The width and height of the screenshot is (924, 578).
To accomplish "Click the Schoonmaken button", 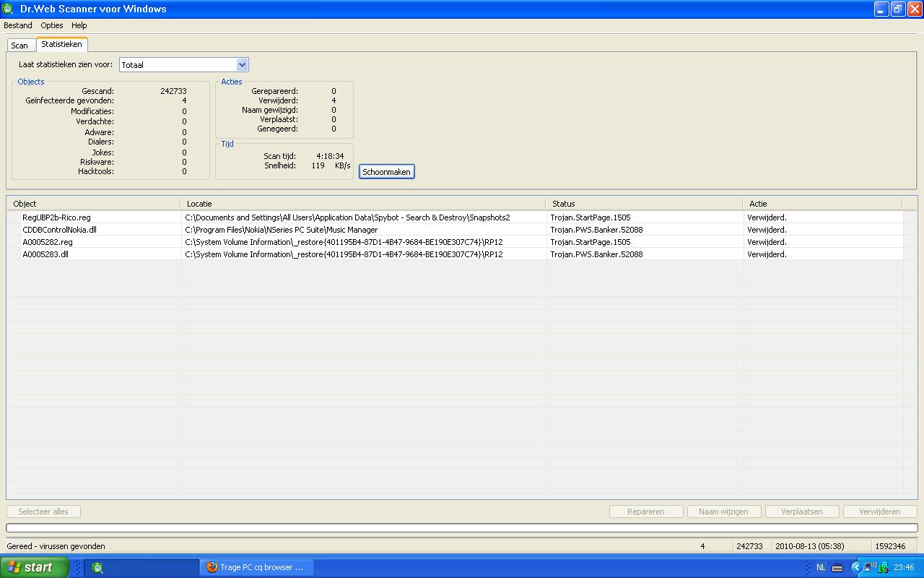I will (386, 172).
